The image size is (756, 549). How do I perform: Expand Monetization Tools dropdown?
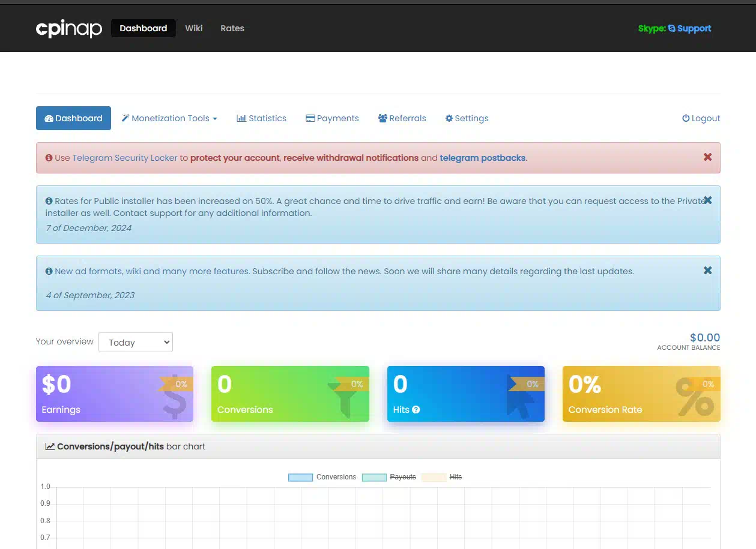[x=170, y=118]
